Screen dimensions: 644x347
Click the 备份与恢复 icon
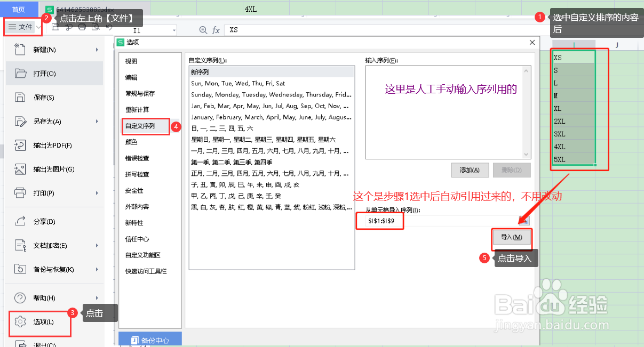[x=20, y=269]
